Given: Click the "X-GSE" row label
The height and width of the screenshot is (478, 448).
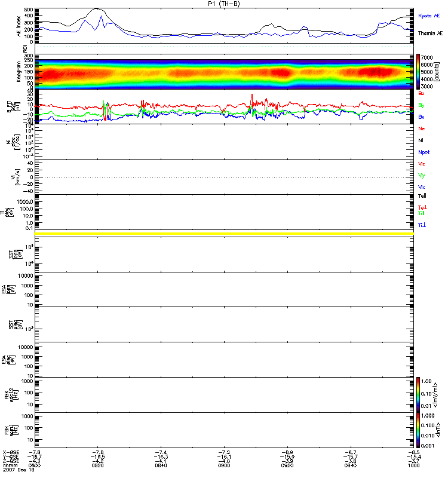Looking at the screenshot, I should click(11, 452).
